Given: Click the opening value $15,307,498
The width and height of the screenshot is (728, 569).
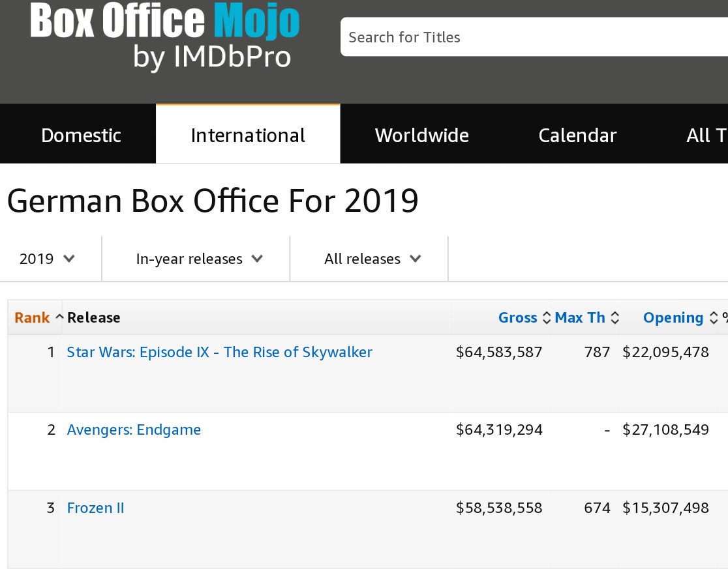Looking at the screenshot, I should (665, 508).
